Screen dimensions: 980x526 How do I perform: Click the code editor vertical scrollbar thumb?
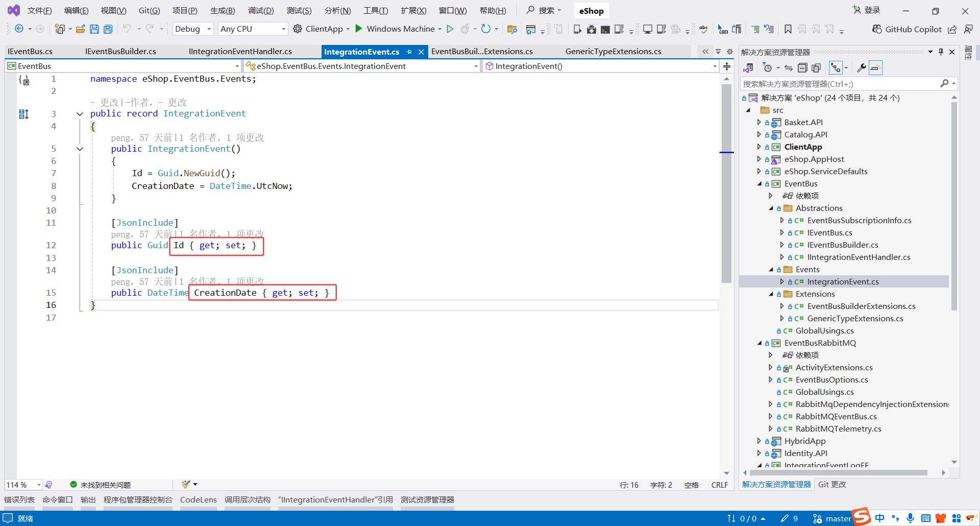click(727, 184)
